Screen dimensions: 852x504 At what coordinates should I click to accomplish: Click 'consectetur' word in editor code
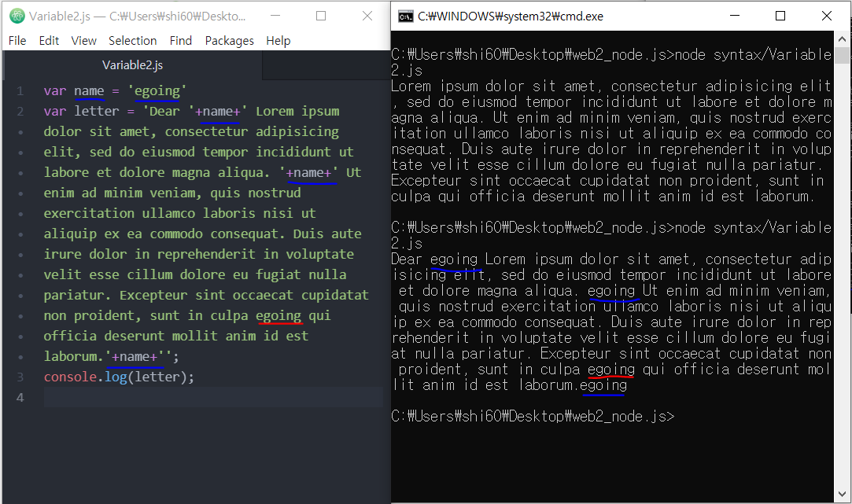tap(206, 131)
